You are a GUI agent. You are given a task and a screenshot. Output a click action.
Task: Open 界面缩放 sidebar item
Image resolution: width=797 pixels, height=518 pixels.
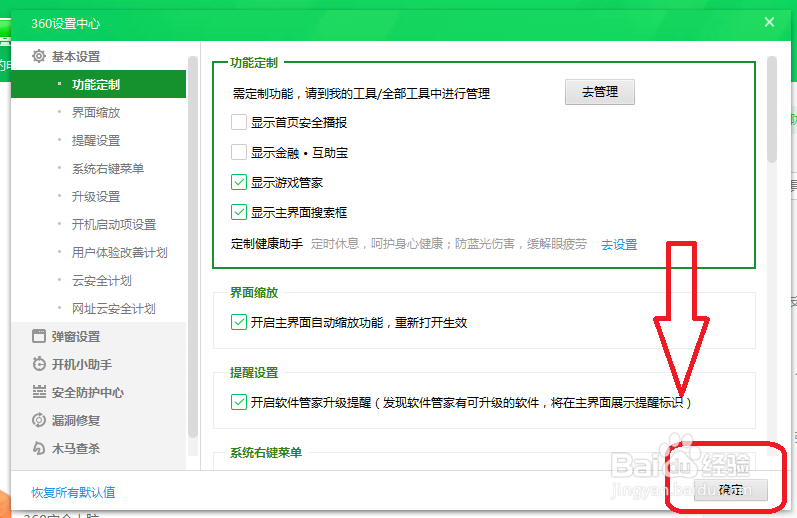(x=96, y=112)
